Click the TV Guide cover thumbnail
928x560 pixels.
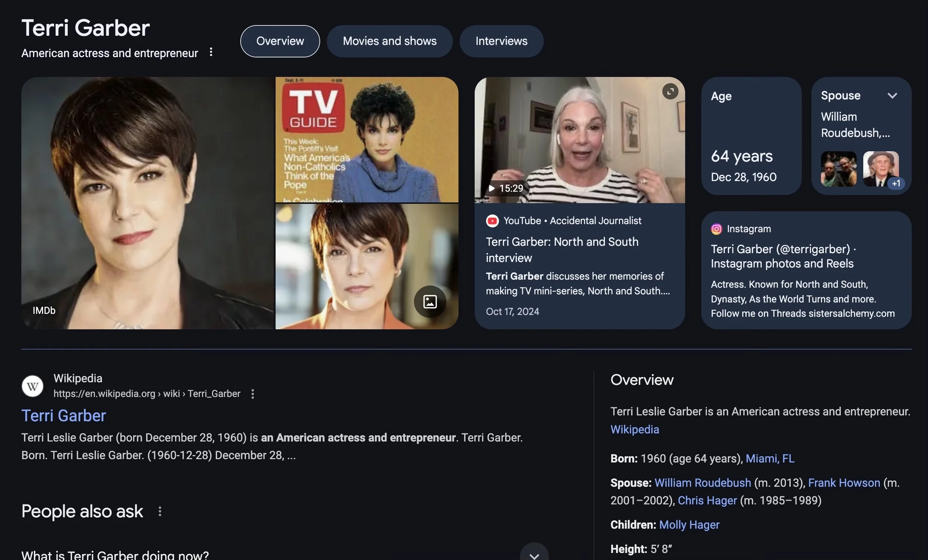click(366, 139)
